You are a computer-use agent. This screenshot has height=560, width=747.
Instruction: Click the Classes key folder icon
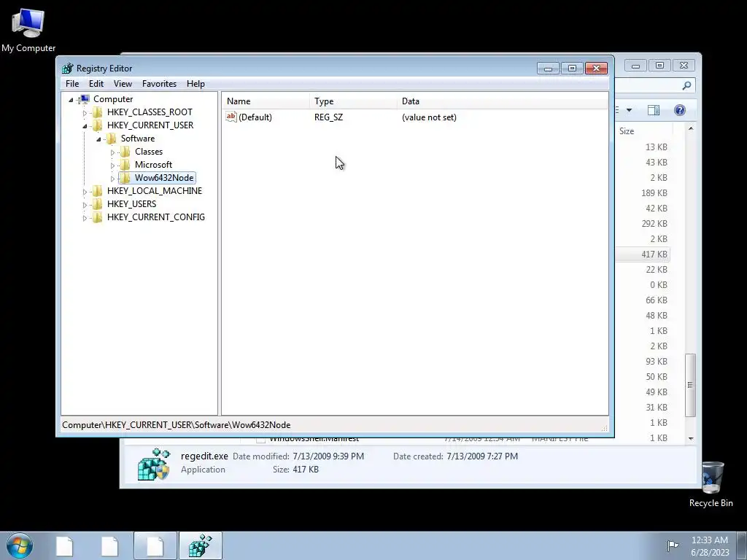pyautogui.click(x=125, y=152)
